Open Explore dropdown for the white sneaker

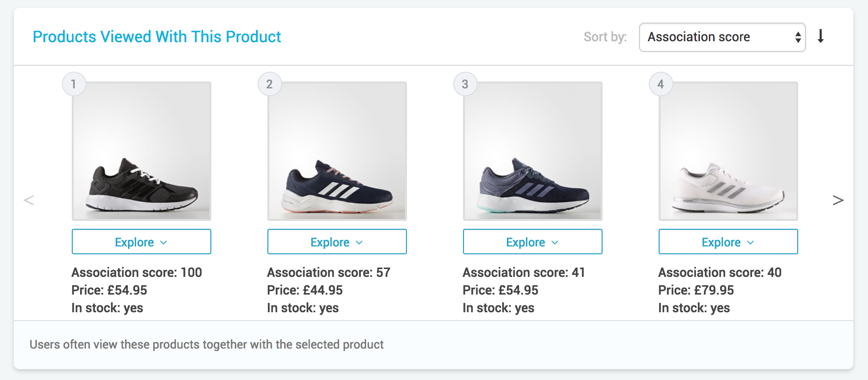point(728,242)
